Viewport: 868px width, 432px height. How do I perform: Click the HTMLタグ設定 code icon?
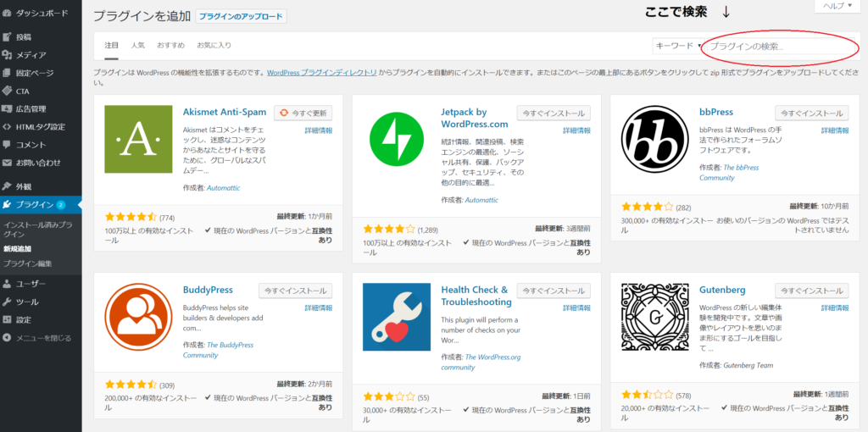(x=7, y=127)
